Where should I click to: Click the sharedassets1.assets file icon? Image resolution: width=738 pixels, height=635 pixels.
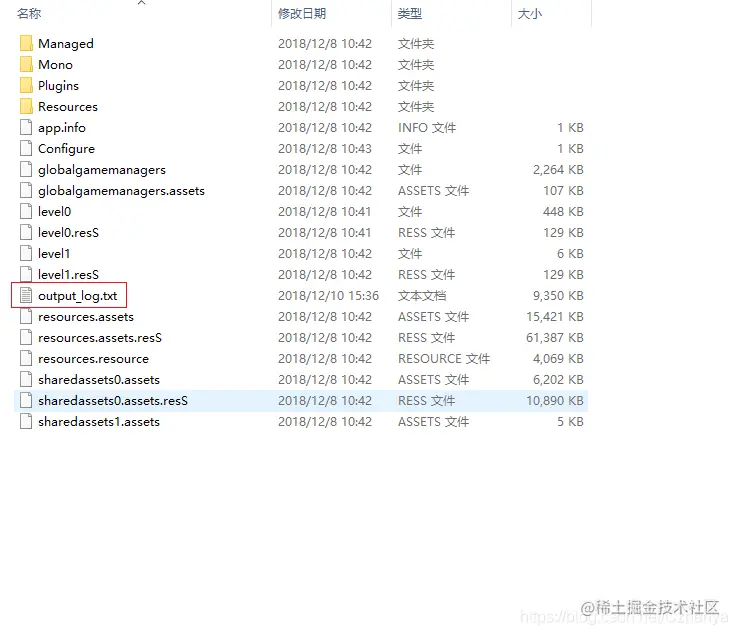pos(26,422)
